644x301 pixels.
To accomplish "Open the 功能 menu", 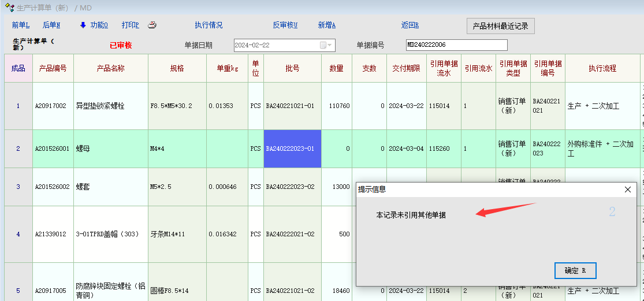I will point(99,25).
